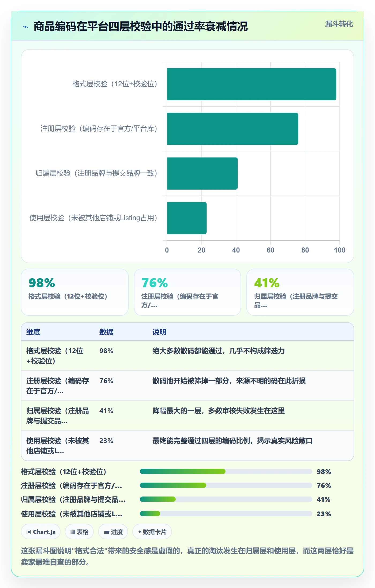Click the title 商品编码在平台四层校验中的通过率衰减情况
Image resolution: width=375 pixels, height=588 pixels.
pos(141,26)
